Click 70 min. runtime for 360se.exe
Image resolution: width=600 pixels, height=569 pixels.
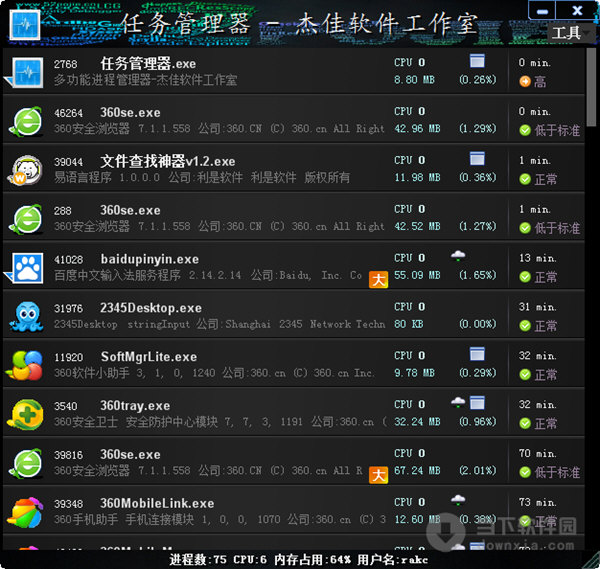click(x=538, y=454)
